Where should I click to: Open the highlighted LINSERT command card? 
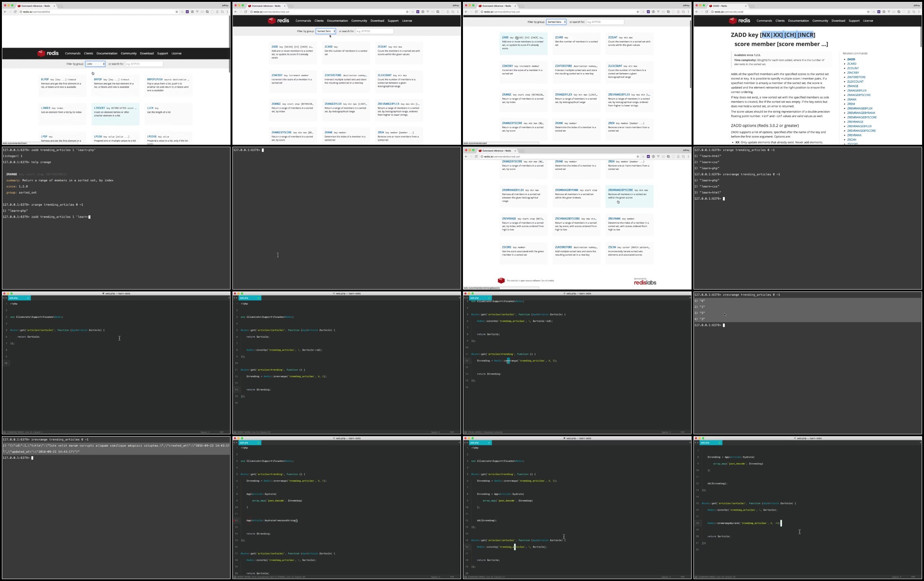(x=115, y=114)
